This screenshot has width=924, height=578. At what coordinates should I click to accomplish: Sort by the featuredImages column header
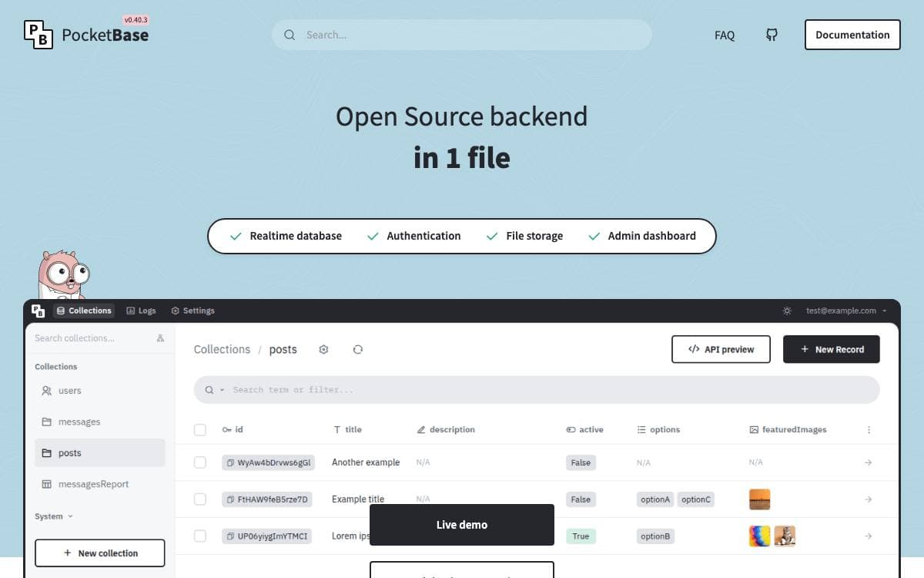tap(788, 430)
